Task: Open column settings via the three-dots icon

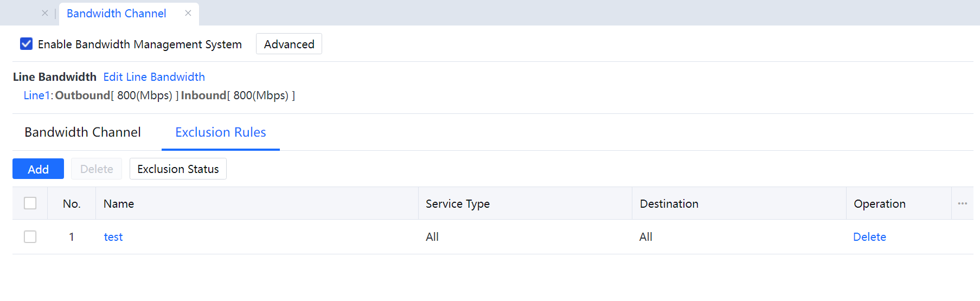Action: [962, 203]
